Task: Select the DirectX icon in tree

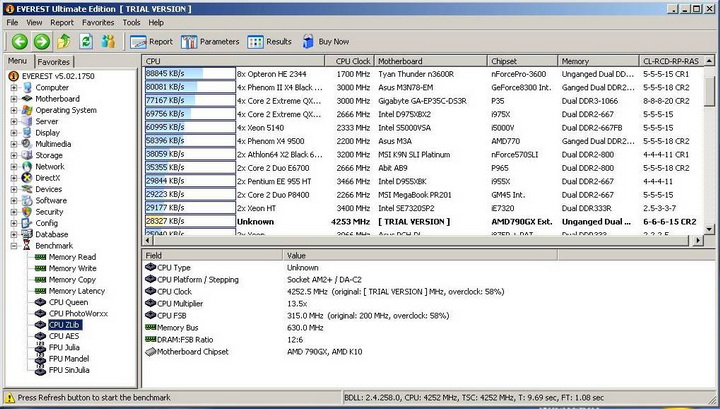Action: tap(27, 178)
